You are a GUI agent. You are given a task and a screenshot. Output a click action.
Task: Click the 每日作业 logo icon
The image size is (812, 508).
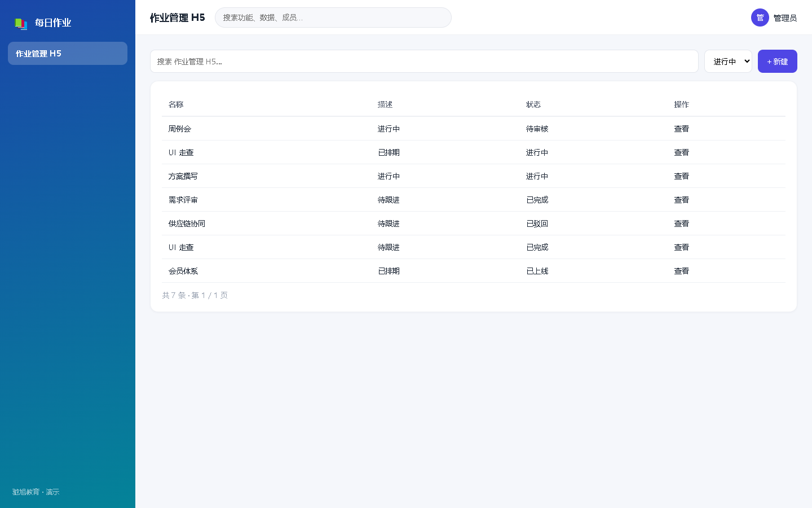(21, 23)
